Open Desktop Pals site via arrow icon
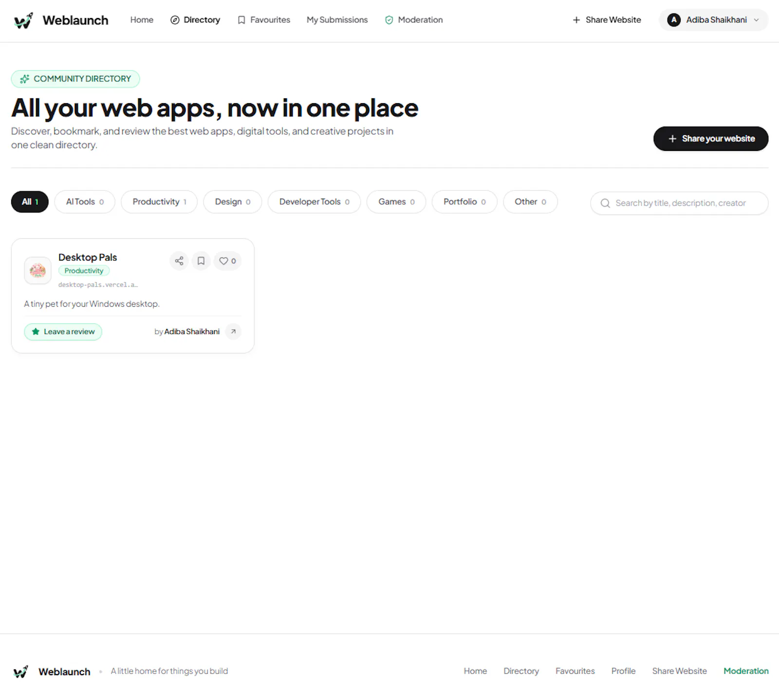The width and height of the screenshot is (779, 700). click(233, 332)
